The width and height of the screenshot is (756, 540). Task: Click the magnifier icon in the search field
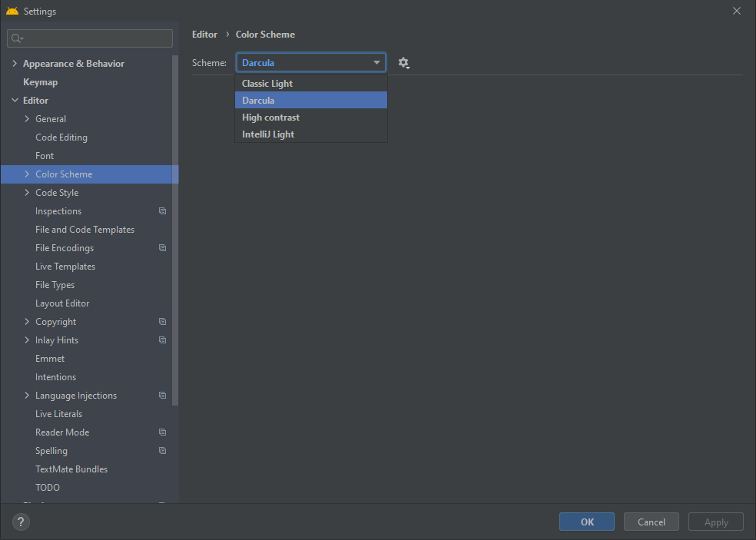click(x=16, y=38)
